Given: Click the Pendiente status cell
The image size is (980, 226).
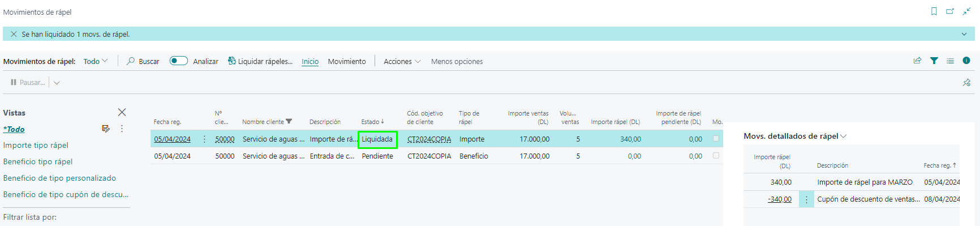Looking at the screenshot, I should (377, 156).
